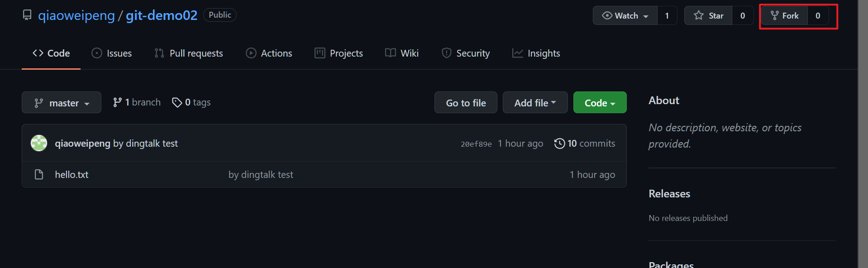Click the repository book icon beside qiaoweipeng

pos(27,15)
